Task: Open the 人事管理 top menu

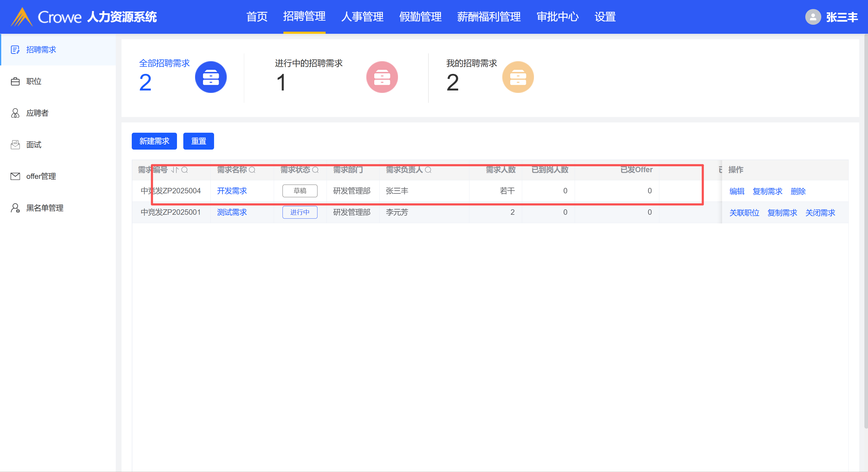Action: coord(362,17)
